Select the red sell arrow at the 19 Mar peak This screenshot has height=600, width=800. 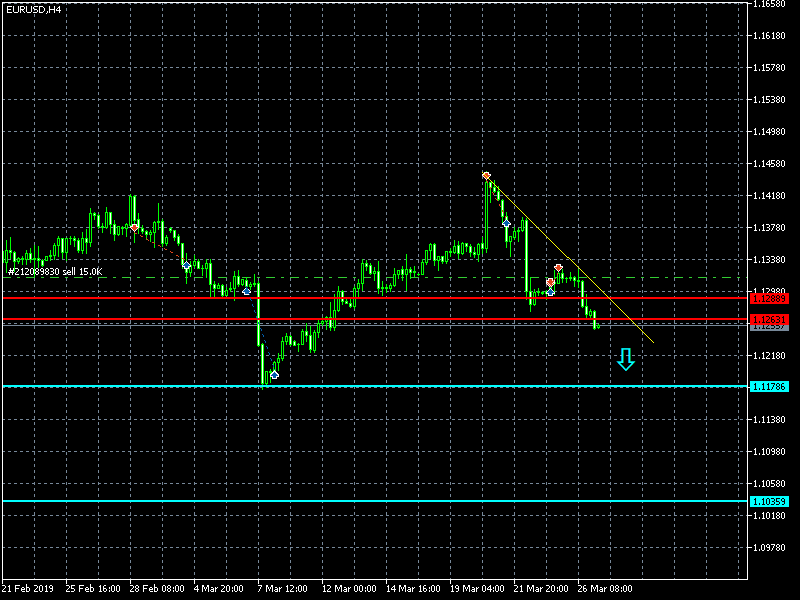click(486, 176)
